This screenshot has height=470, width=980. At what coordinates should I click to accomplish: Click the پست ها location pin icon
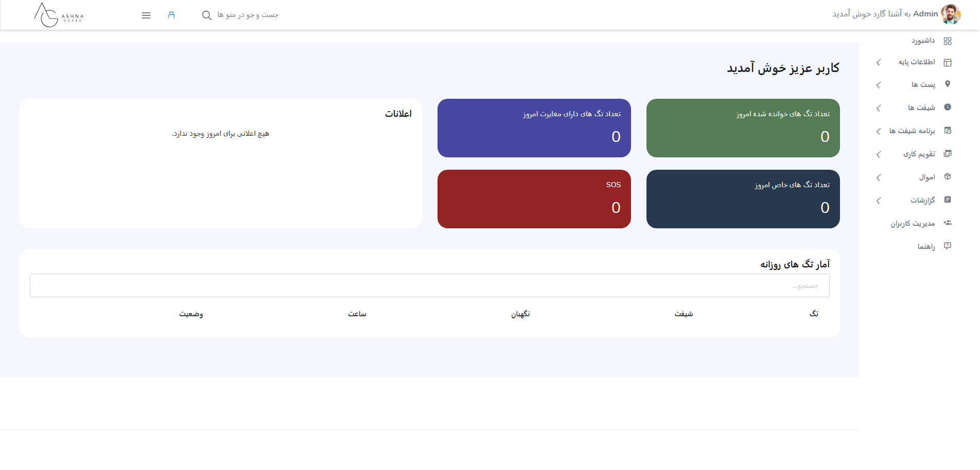click(x=948, y=84)
